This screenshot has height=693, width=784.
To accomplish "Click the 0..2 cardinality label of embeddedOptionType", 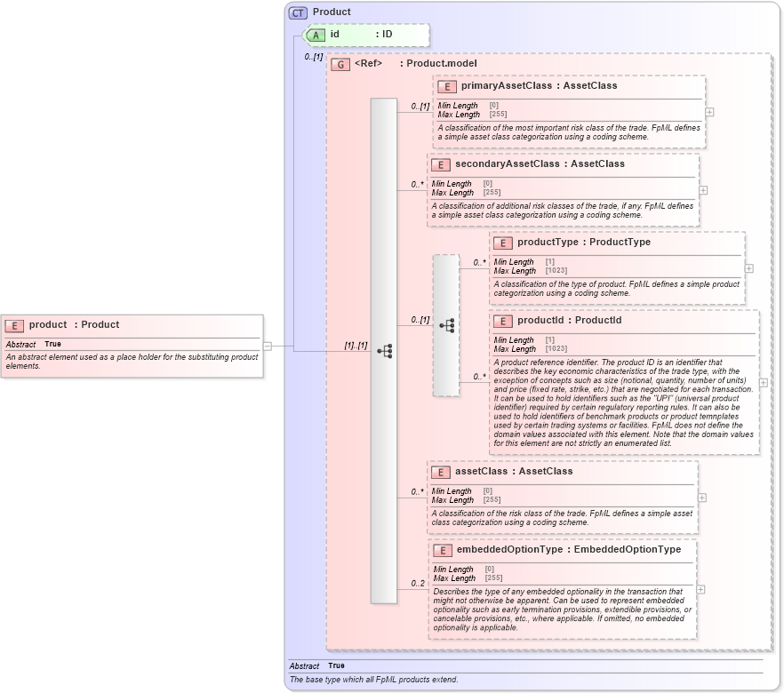I will (417, 584).
